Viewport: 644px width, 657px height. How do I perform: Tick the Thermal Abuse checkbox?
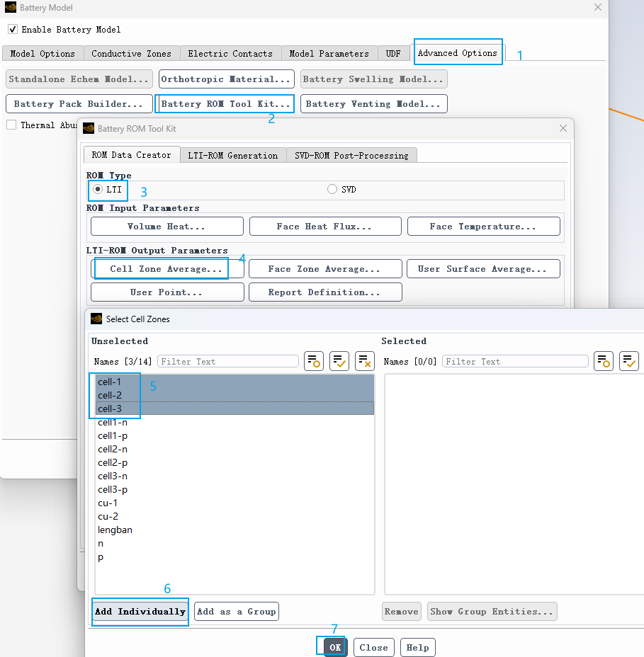[11, 125]
